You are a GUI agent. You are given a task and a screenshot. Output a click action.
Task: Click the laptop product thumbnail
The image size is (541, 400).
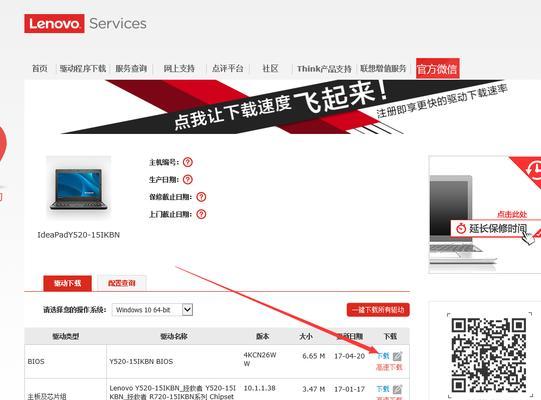[79, 189]
